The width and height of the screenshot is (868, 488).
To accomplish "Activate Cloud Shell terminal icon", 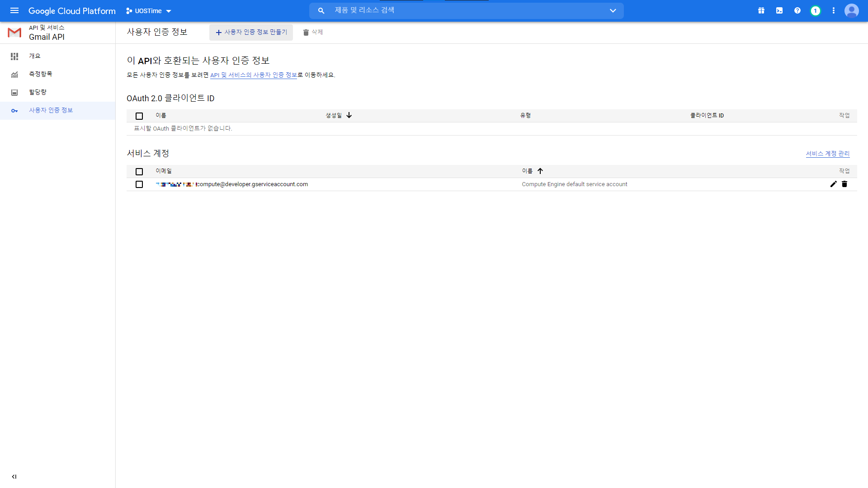I will click(x=779, y=10).
